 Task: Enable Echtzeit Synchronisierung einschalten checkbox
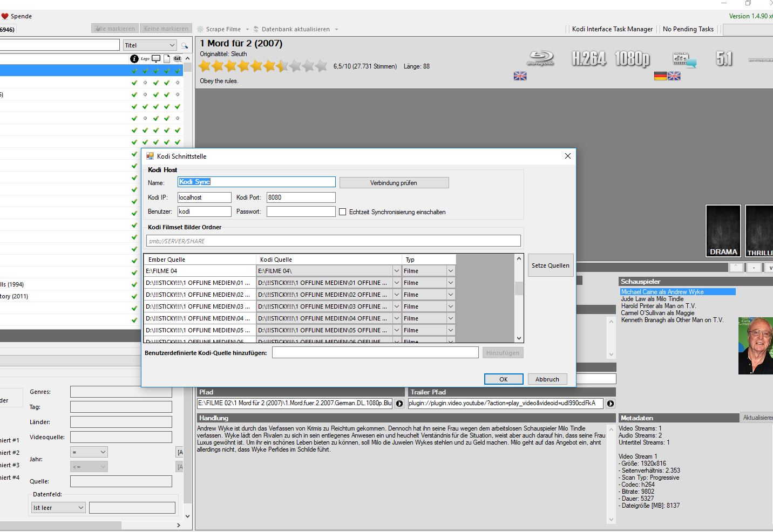(342, 212)
